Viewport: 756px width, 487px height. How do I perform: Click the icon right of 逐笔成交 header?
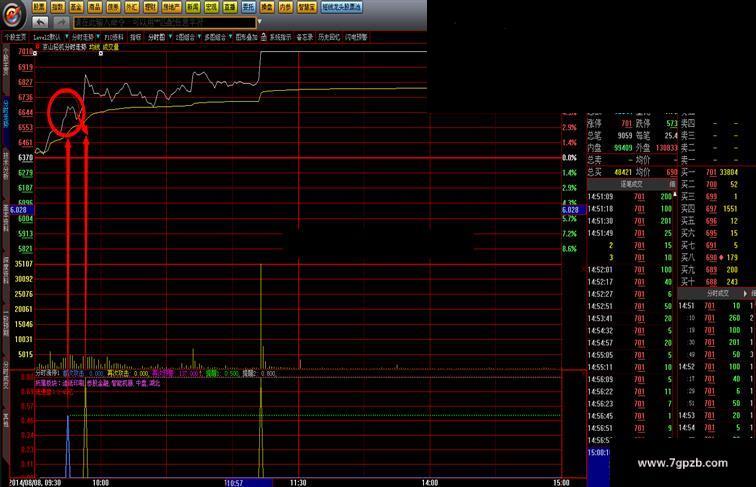point(672,184)
